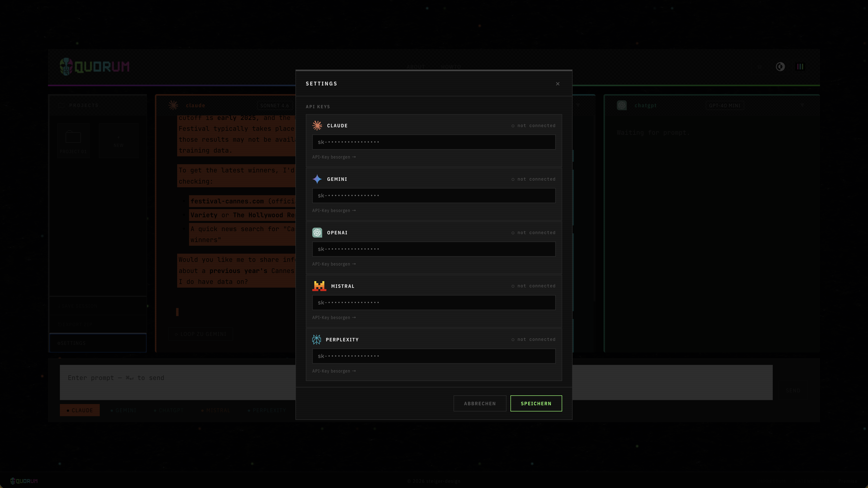Click the Claude API key input field
Screen dimensions: 868x488
pos(434,142)
